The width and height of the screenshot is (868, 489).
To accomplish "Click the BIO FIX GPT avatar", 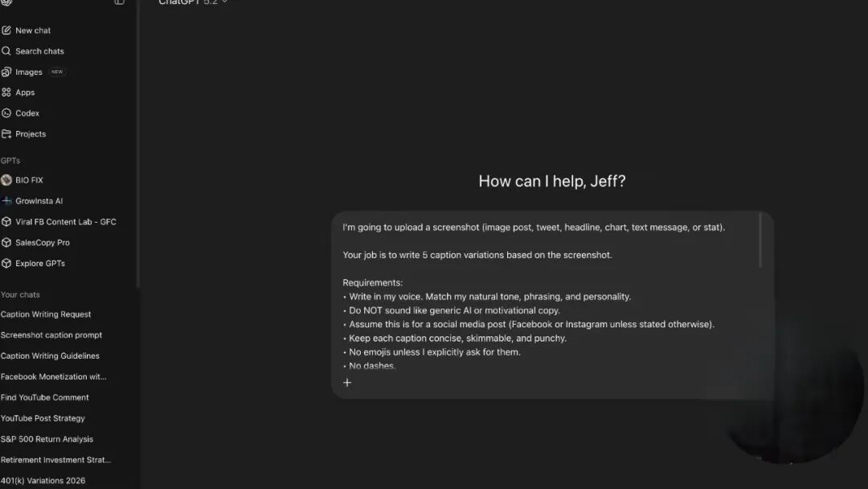I will (6, 180).
